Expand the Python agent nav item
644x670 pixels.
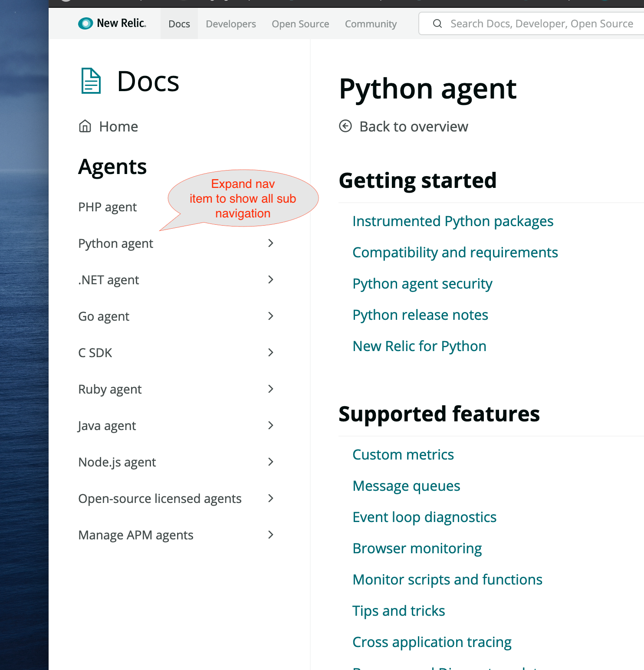point(271,243)
